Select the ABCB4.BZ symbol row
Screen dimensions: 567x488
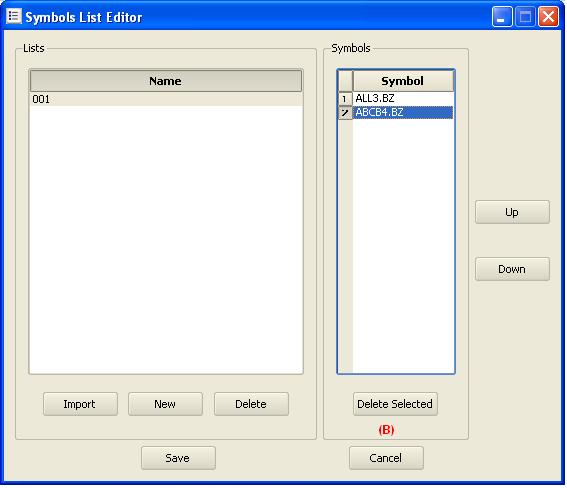(403, 112)
